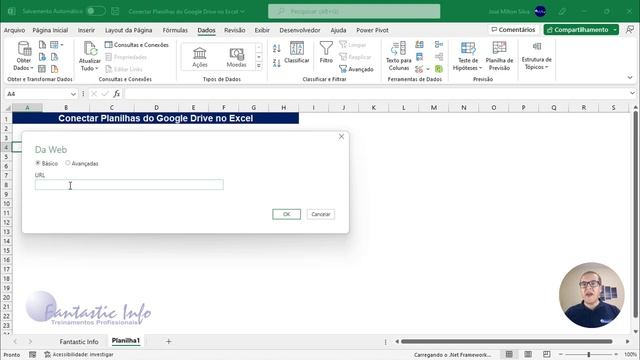Image resolution: width=640 pixels, height=360 pixels.
Task: Expand the formula bar chevron
Action: (632, 93)
